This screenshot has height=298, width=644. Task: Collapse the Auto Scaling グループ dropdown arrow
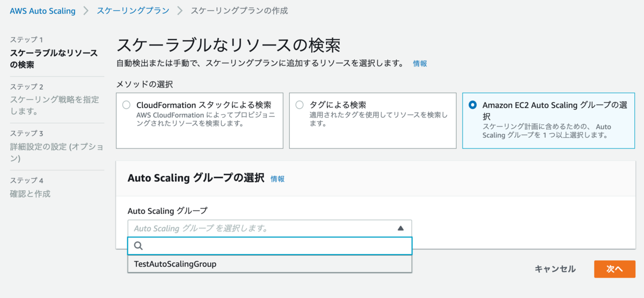click(x=400, y=228)
